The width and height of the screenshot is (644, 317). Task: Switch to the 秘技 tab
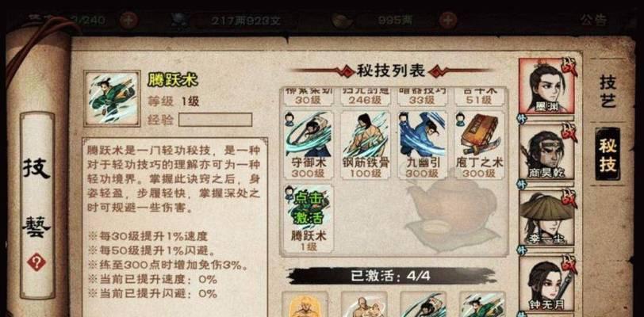[x=608, y=154]
